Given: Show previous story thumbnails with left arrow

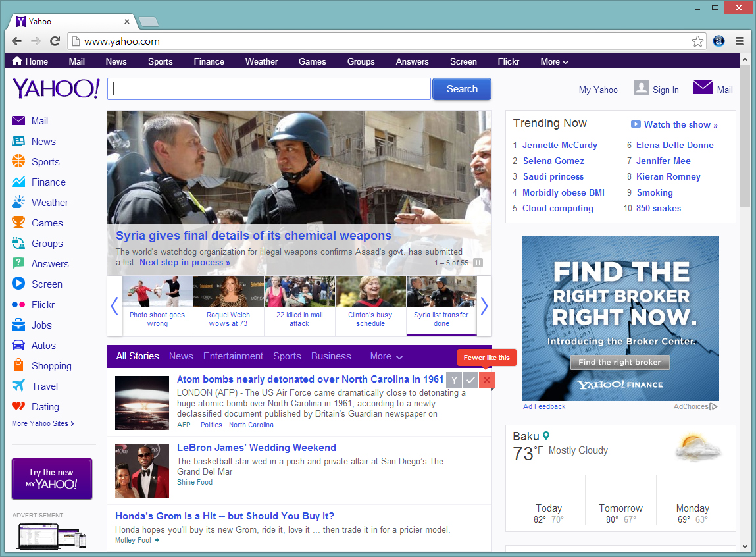Looking at the screenshot, I should 114,305.
